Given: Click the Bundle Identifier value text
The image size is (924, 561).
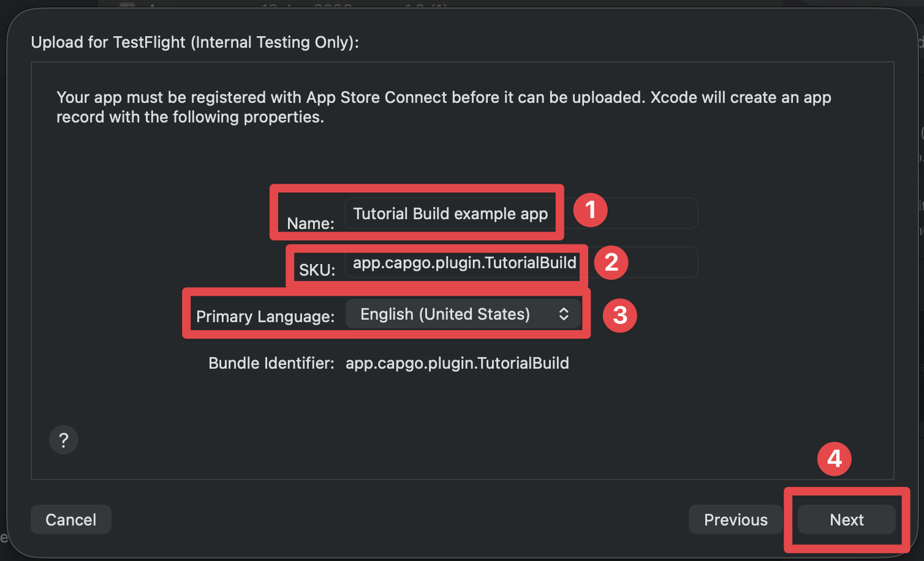Looking at the screenshot, I should [457, 363].
